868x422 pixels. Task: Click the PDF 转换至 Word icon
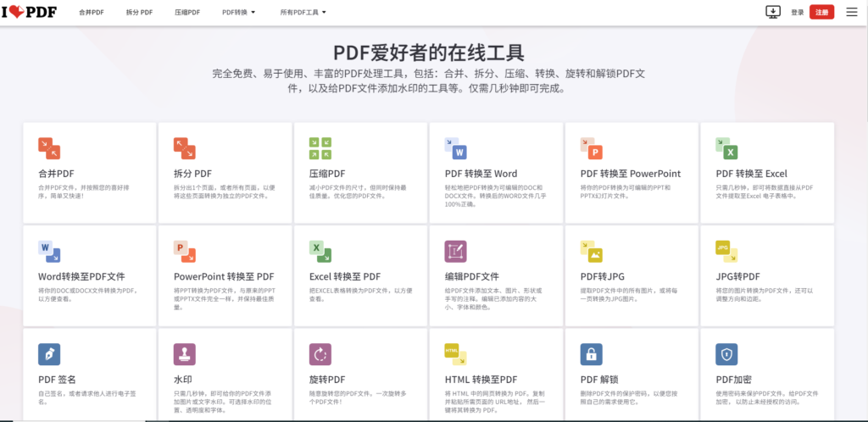click(455, 148)
